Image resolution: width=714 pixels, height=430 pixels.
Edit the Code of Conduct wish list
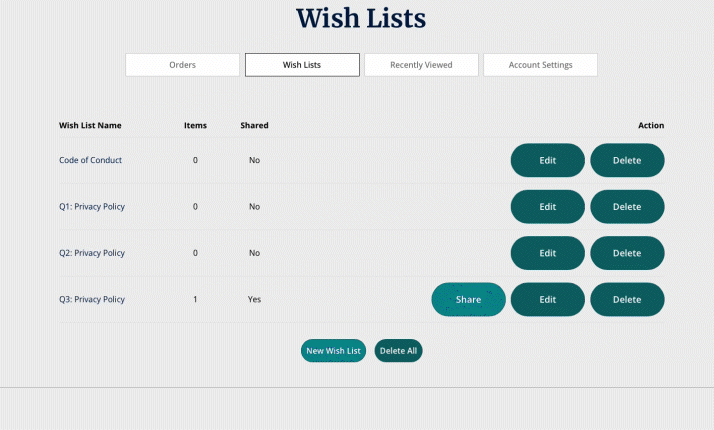(547, 160)
